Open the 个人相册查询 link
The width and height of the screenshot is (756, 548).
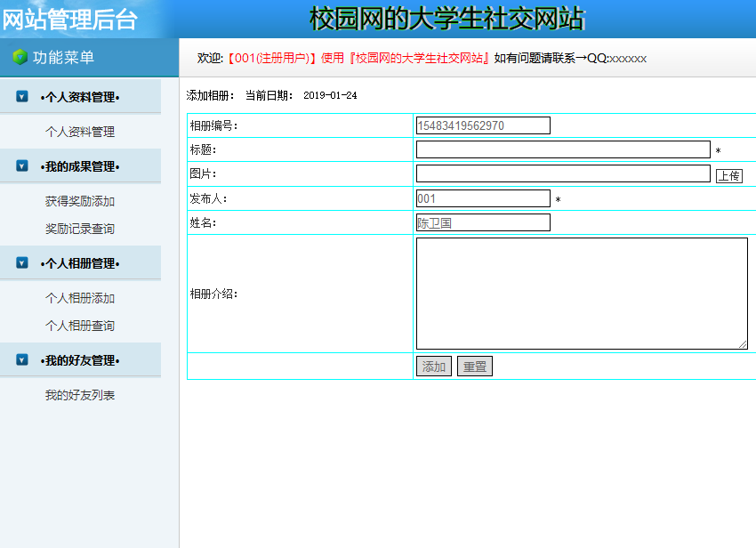[x=80, y=326]
